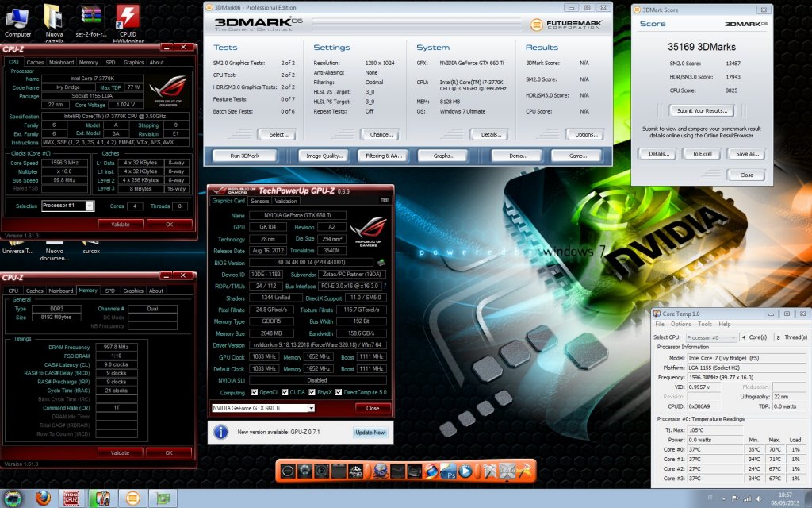Click the network signal tray icon
Screen dimensions: 812x508
coord(747,498)
